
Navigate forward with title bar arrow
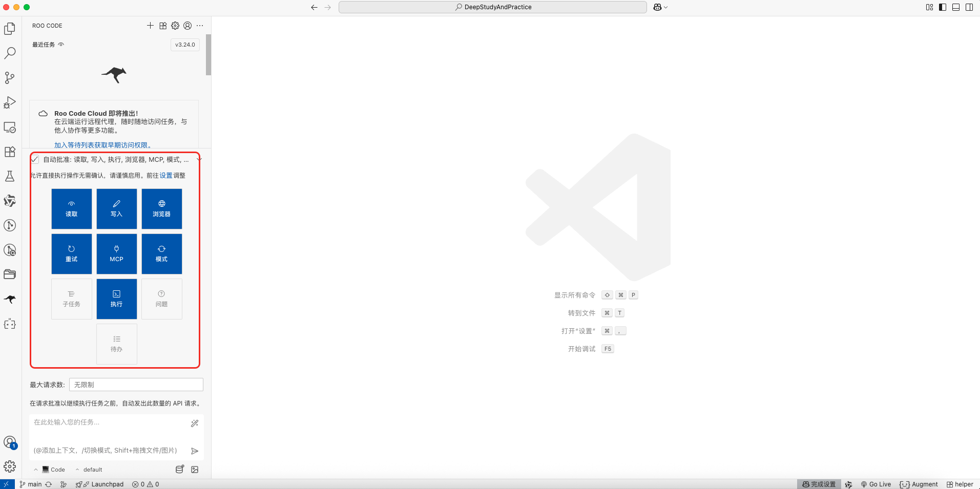tap(328, 7)
